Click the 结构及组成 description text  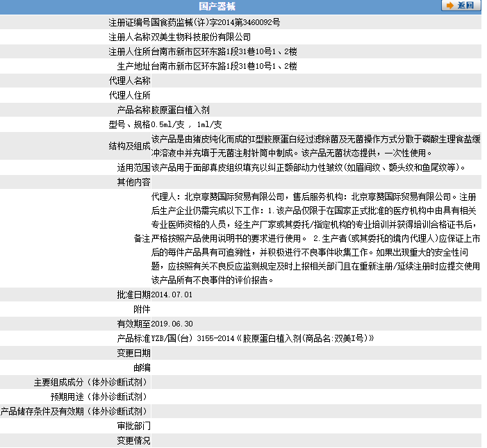pyautogui.click(x=316, y=146)
